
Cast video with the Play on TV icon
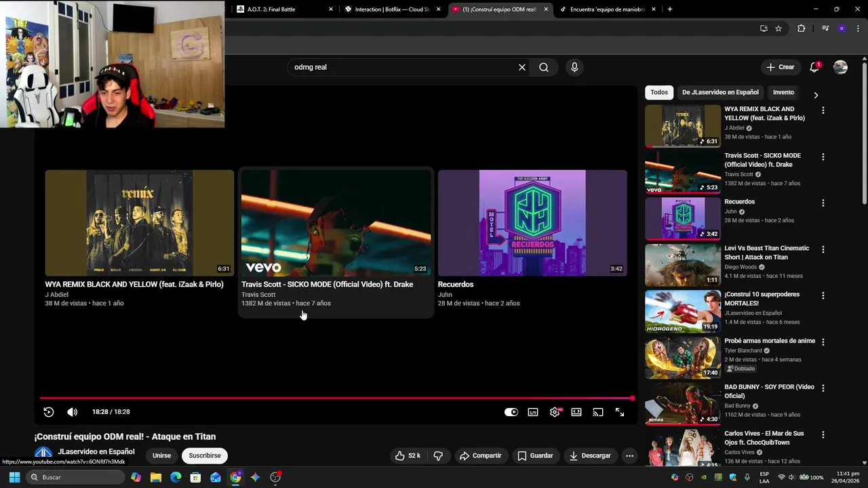598,412
